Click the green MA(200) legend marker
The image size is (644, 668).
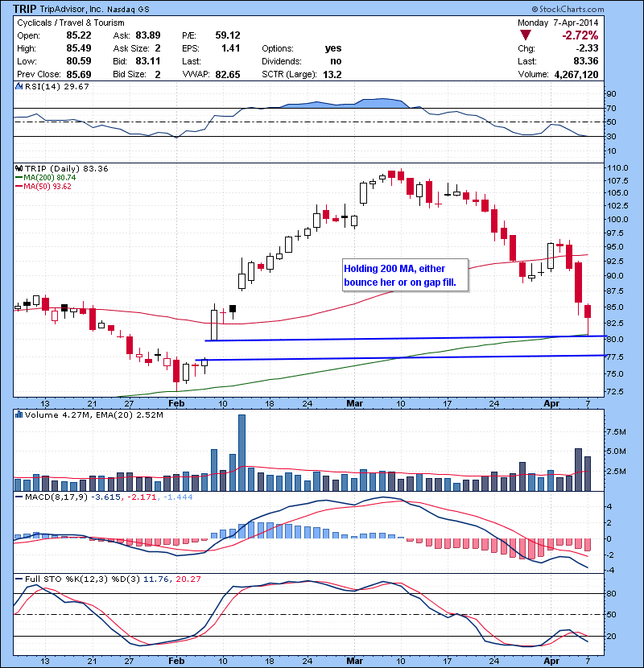(x=19, y=177)
